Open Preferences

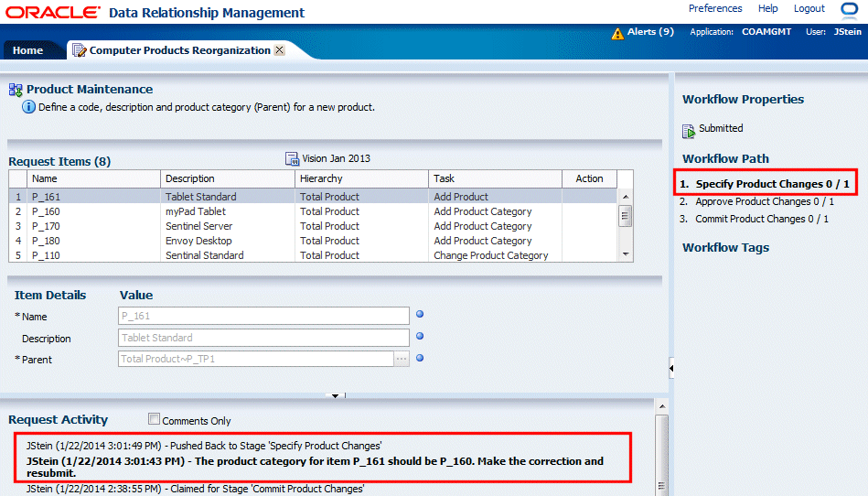pos(715,8)
